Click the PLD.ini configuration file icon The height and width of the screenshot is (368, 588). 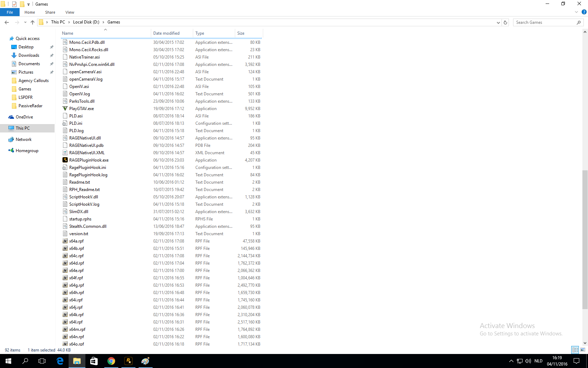click(x=65, y=123)
